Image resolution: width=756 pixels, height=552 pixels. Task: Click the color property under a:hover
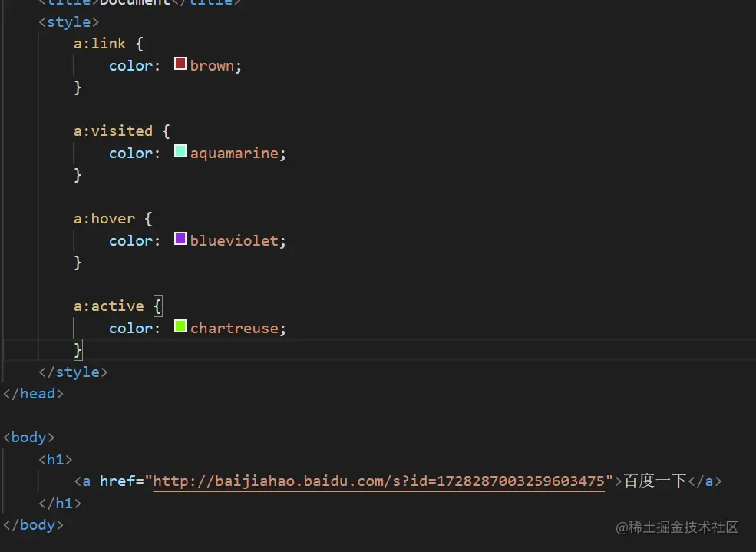pyautogui.click(x=129, y=240)
